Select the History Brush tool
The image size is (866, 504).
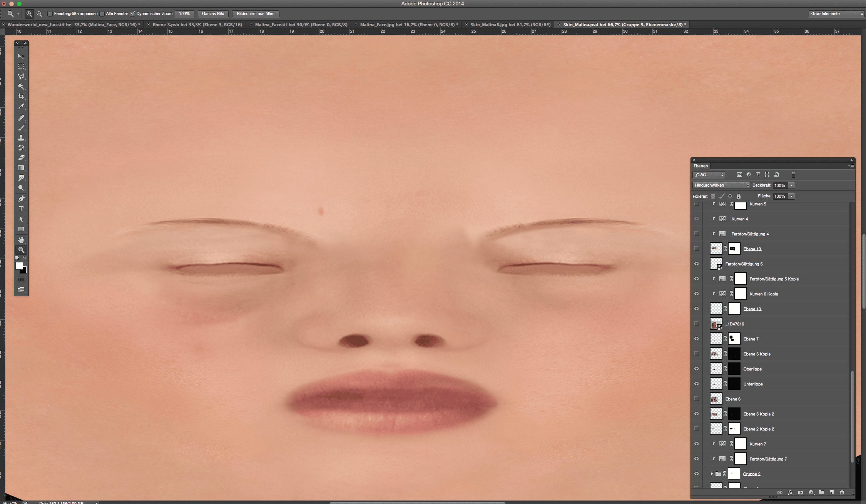pyautogui.click(x=21, y=148)
